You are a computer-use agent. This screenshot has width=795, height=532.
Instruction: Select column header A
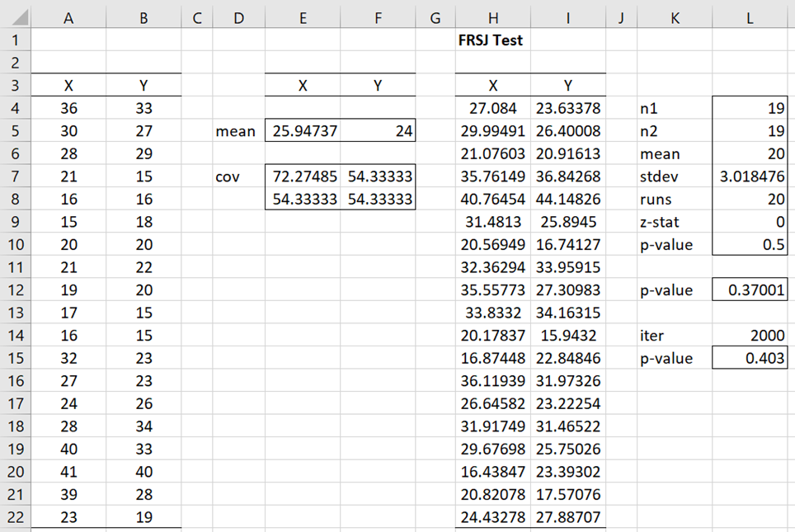click(x=68, y=16)
